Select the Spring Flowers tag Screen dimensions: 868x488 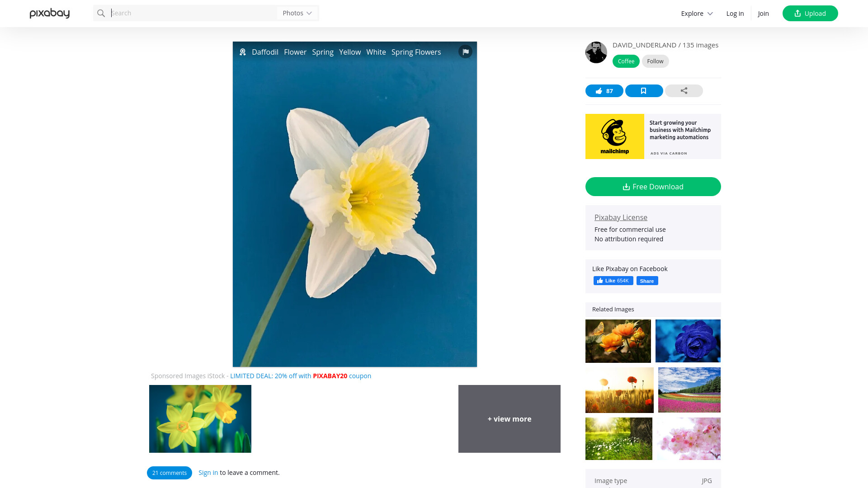point(416,52)
